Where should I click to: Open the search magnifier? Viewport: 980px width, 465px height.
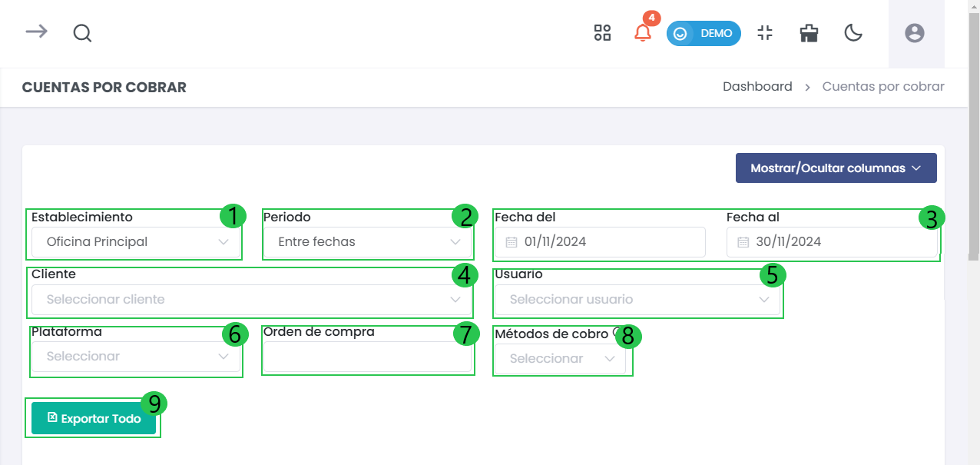[x=82, y=33]
